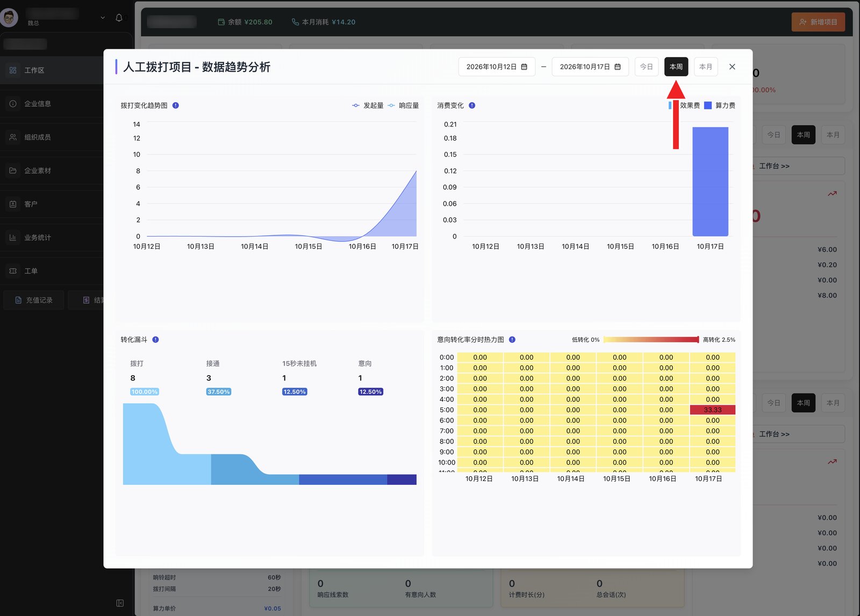Open 工单 sidebar item

pyautogui.click(x=52, y=271)
